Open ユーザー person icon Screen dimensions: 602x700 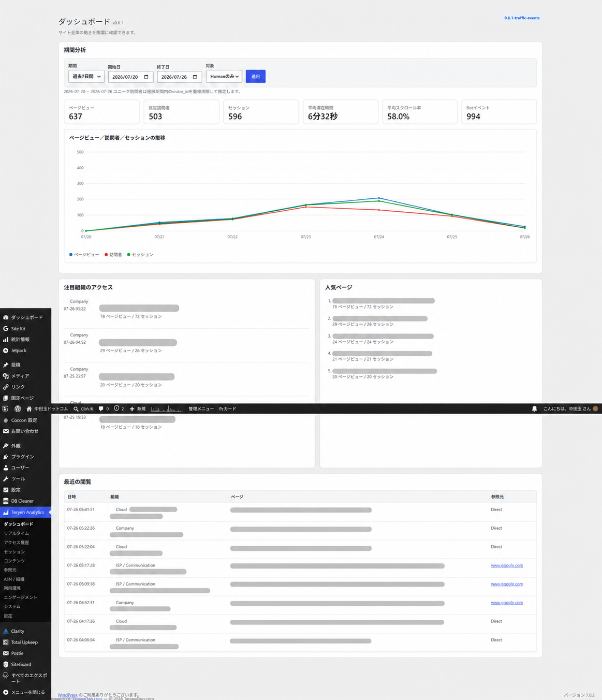[6, 468]
